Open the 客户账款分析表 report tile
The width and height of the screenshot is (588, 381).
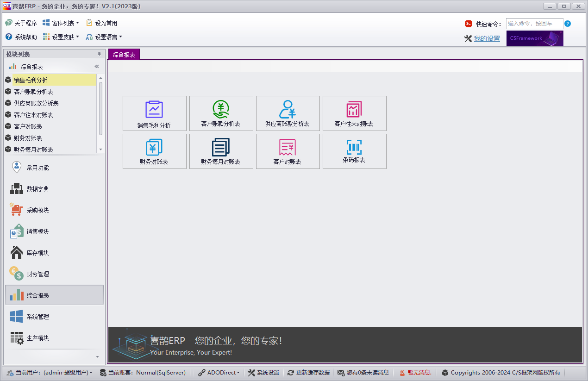point(221,113)
